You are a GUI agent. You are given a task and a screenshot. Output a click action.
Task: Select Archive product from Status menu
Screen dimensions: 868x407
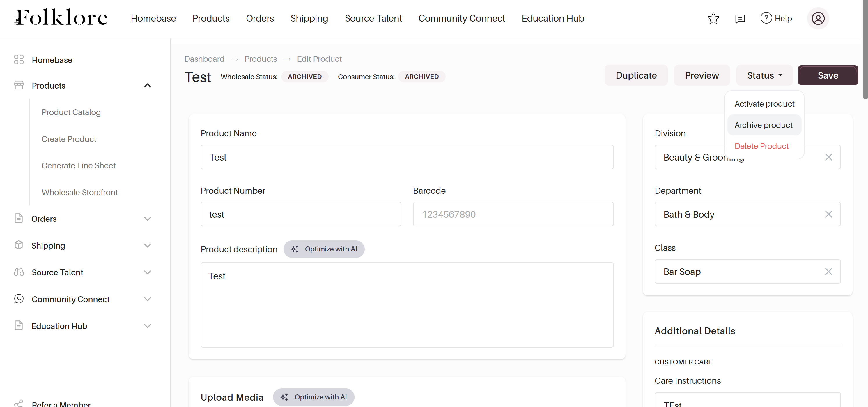point(764,125)
